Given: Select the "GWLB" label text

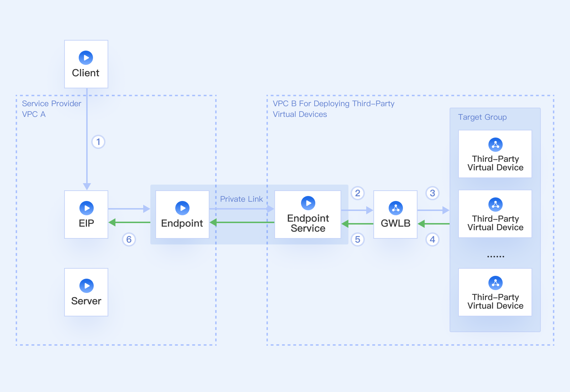Looking at the screenshot, I should coord(396,223).
